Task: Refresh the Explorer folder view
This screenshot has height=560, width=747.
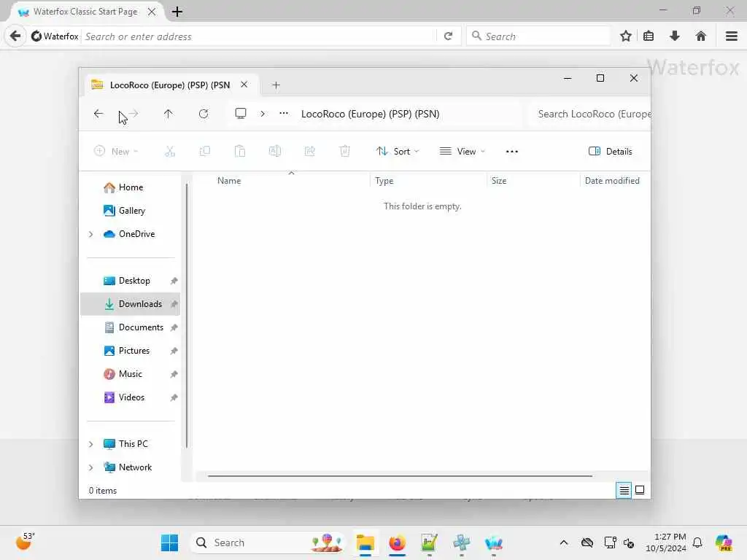Action: [x=204, y=114]
